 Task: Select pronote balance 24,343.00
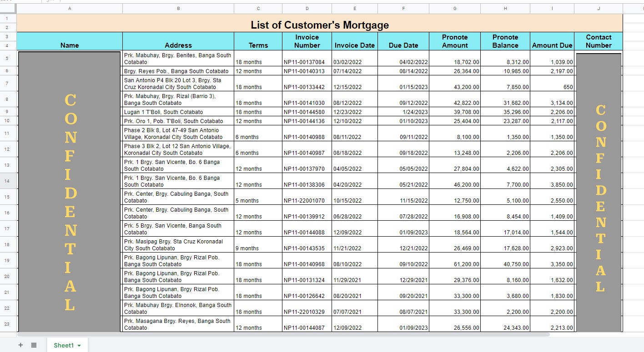505,324
